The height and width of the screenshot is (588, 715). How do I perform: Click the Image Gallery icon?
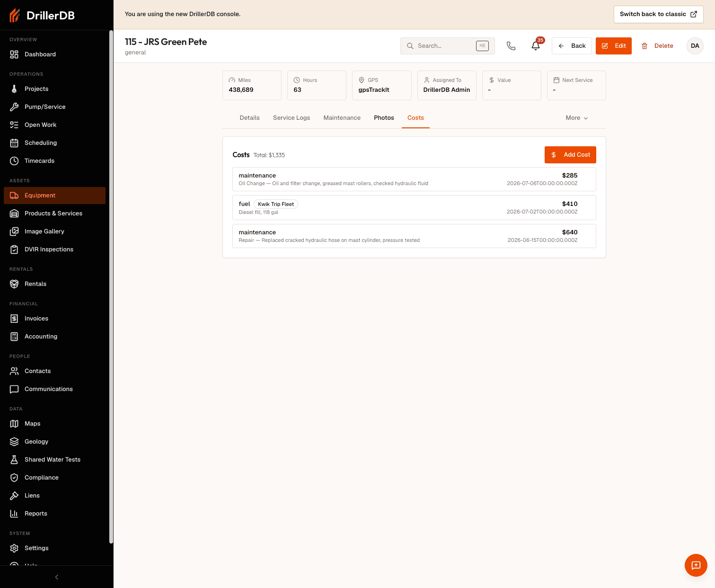(x=14, y=232)
